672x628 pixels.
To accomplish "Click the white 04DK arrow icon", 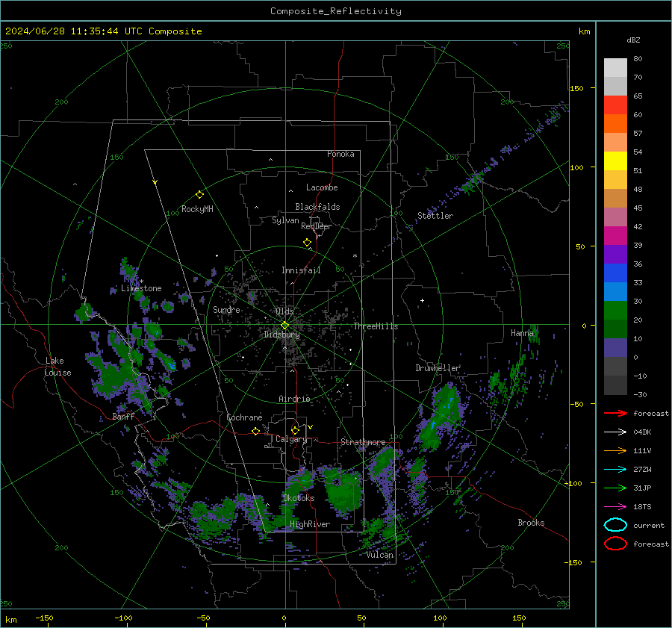I will pos(615,432).
